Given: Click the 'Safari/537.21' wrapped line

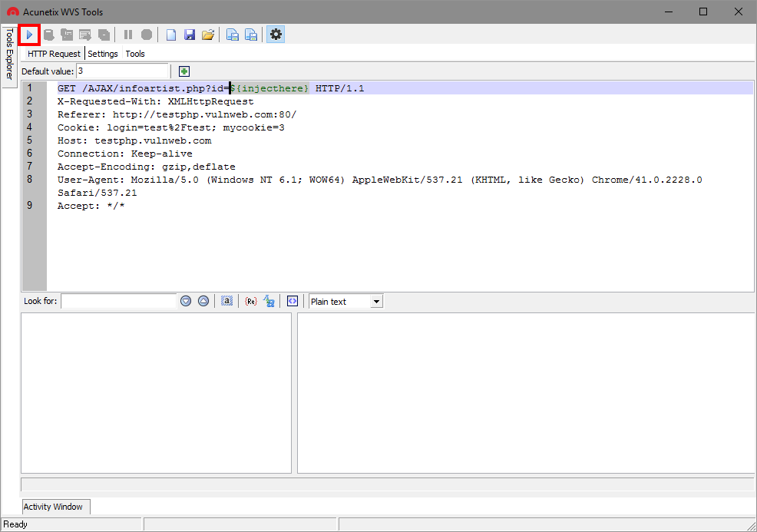Looking at the screenshot, I should point(97,193).
